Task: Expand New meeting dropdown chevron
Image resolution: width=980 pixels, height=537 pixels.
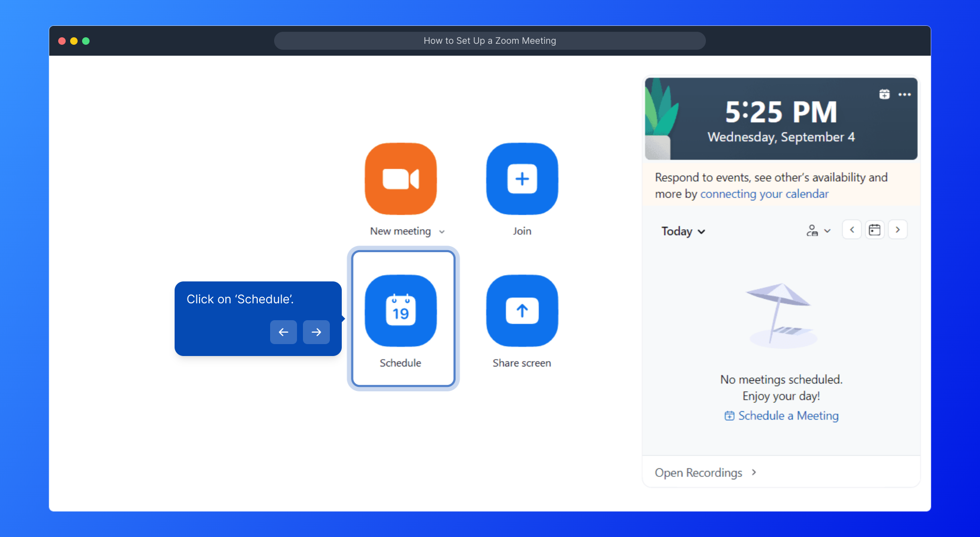Action: click(442, 232)
